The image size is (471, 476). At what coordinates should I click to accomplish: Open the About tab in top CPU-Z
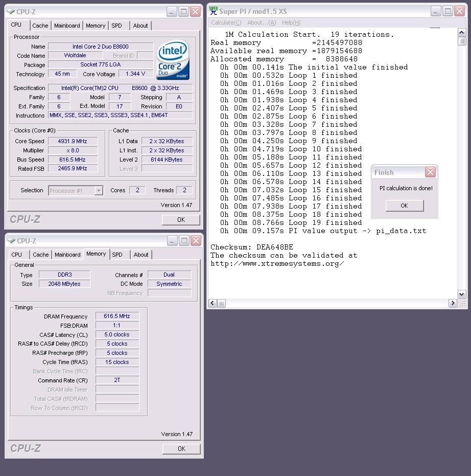140,26
